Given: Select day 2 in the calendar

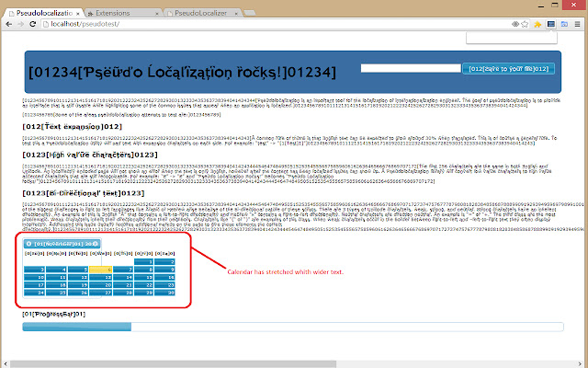Looking at the screenshot, I should point(164,261).
